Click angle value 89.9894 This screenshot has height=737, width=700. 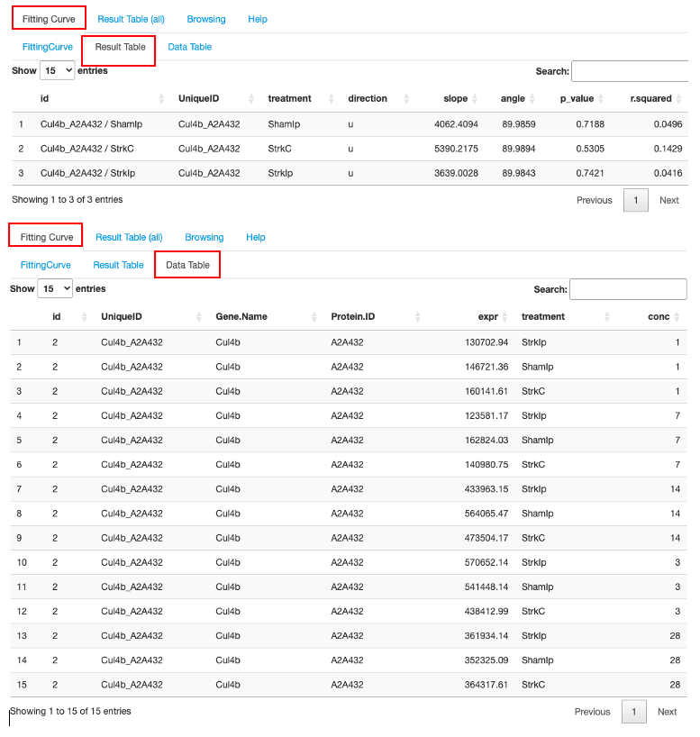pos(519,149)
